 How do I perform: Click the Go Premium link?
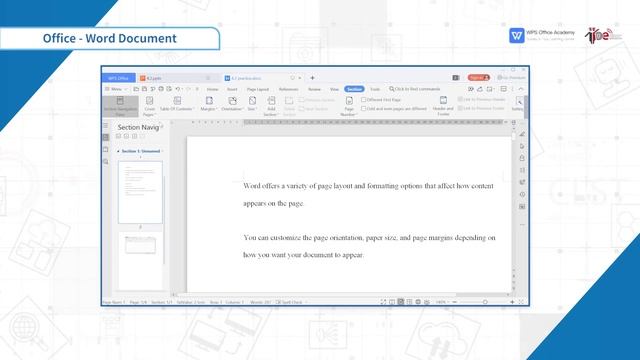pyautogui.click(x=511, y=78)
